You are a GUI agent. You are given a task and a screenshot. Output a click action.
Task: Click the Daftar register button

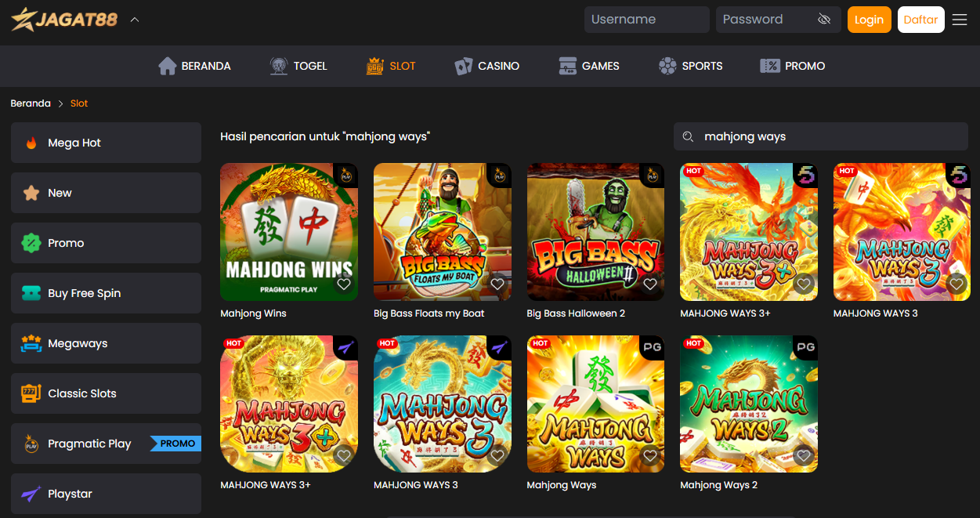(920, 20)
